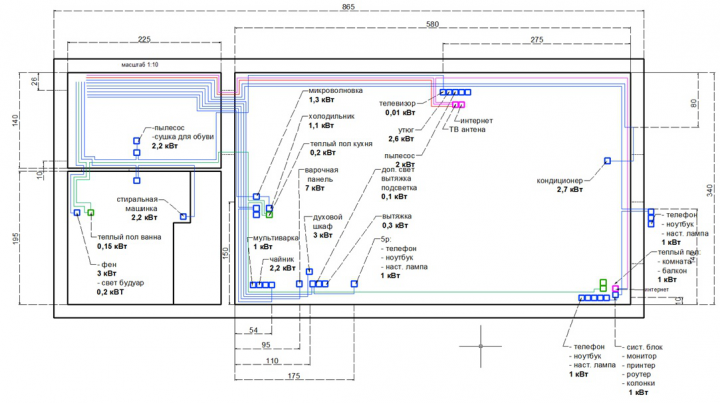Click the "110" dimension text
720x403 pixels.
272,361
